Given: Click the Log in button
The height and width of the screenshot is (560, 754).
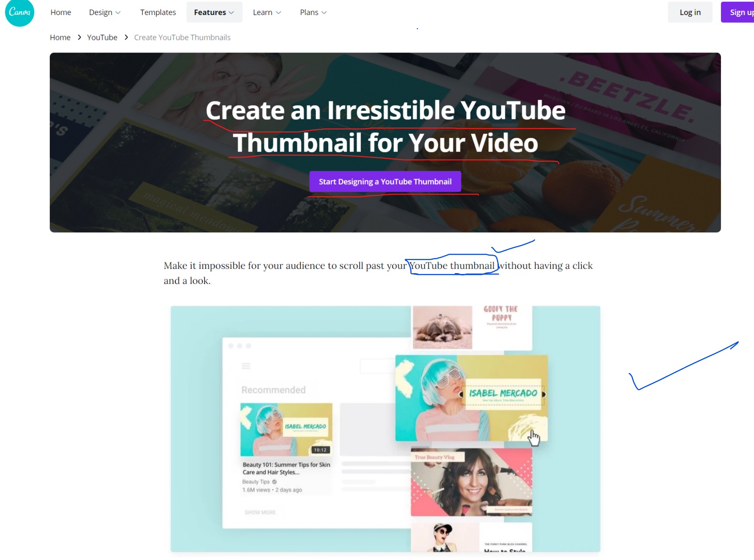Looking at the screenshot, I should (690, 12).
